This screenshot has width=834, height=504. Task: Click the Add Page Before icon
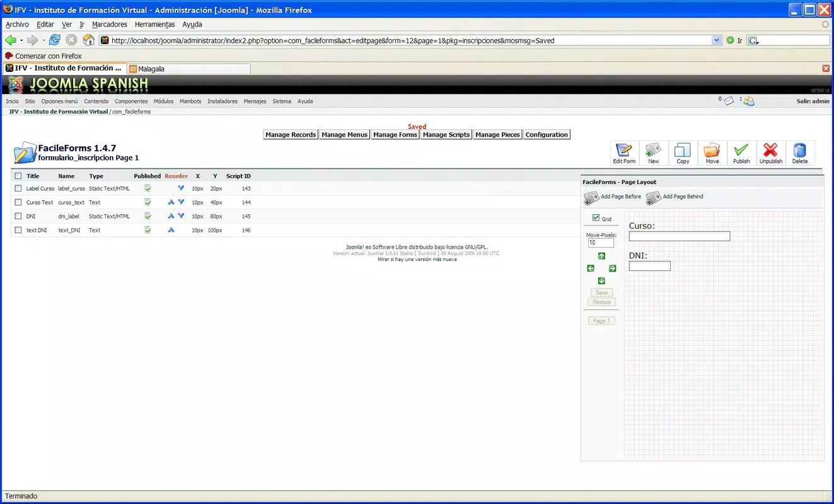[x=591, y=198]
